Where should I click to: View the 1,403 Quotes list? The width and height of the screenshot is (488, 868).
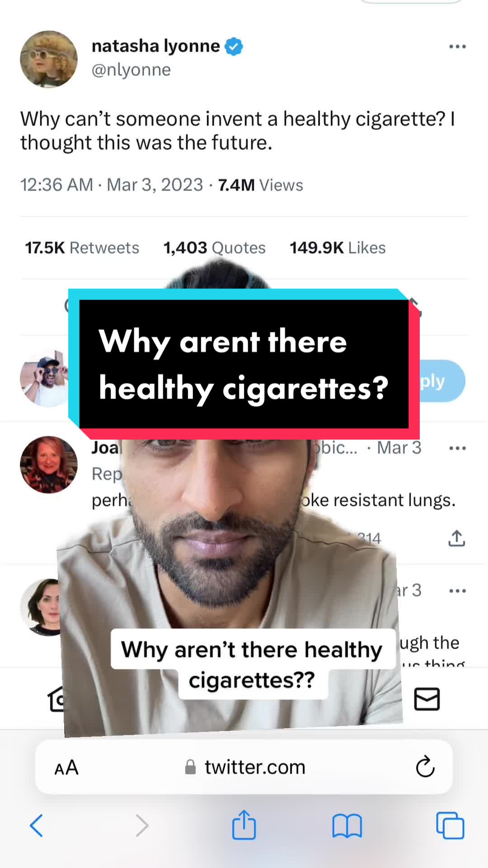tap(214, 248)
